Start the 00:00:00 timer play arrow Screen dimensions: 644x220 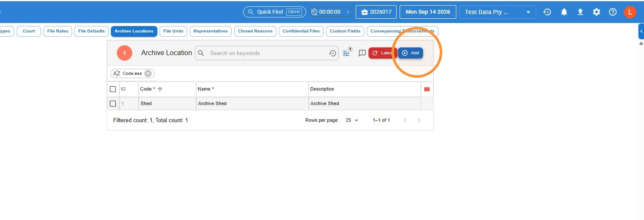point(348,12)
